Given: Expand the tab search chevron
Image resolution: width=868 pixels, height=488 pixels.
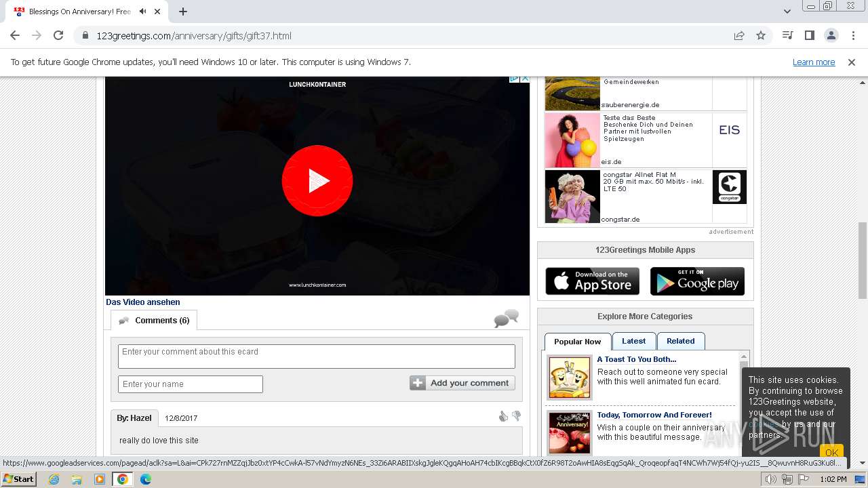Looking at the screenshot, I should 787,12.
